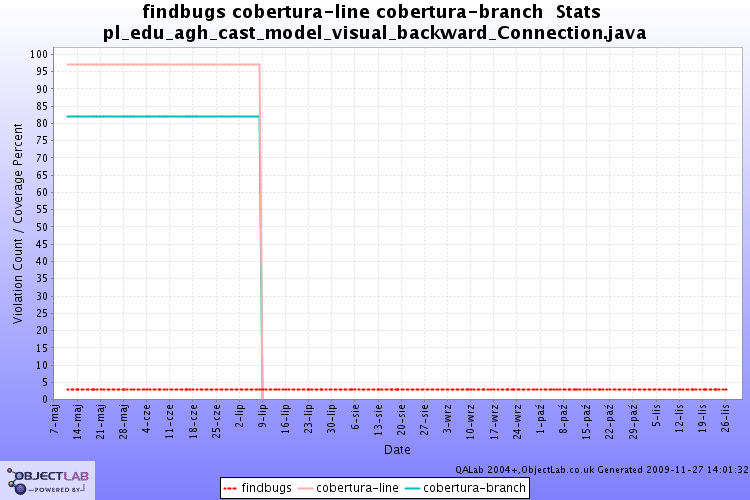Click the 23-lip date tick label
This screenshot has width=750, height=500.
click(309, 419)
